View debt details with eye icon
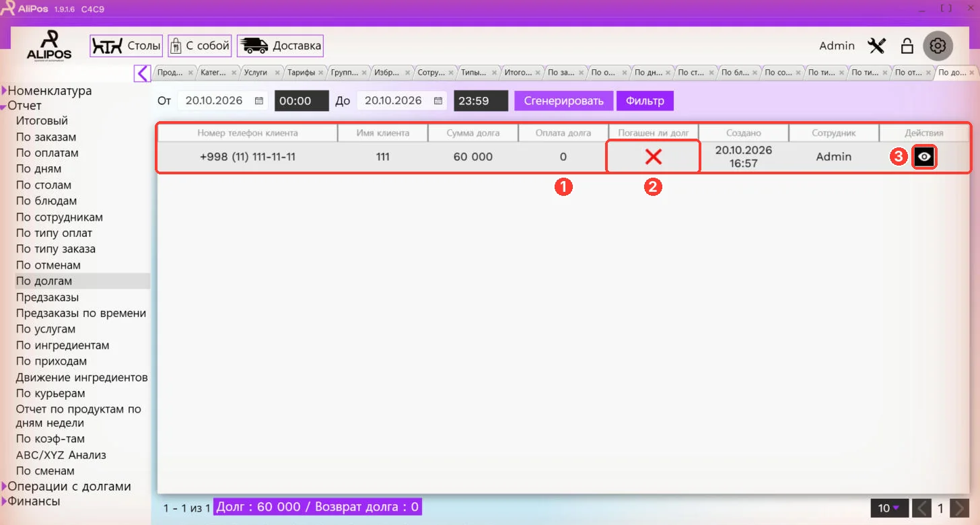The image size is (980, 525). 925,157
